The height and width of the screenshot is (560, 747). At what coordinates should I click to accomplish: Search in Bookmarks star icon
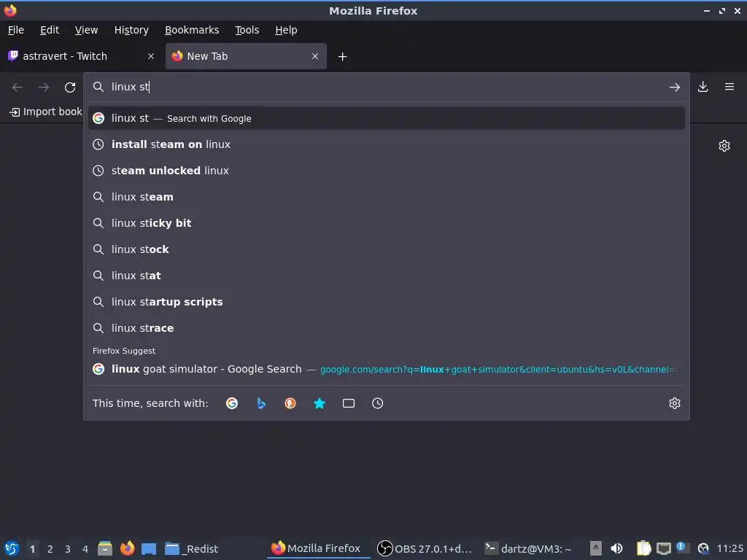(x=320, y=403)
